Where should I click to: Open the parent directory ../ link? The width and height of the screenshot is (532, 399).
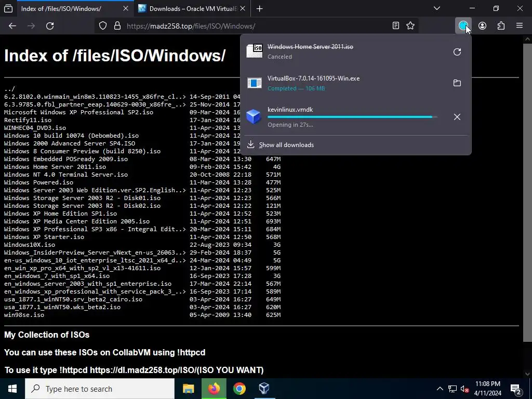click(x=9, y=89)
